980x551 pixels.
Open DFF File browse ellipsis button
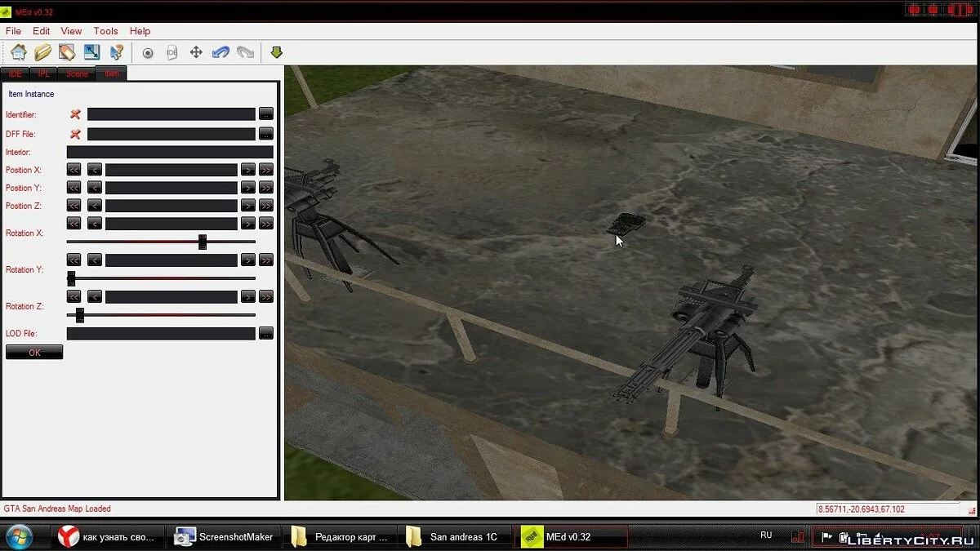click(x=266, y=134)
